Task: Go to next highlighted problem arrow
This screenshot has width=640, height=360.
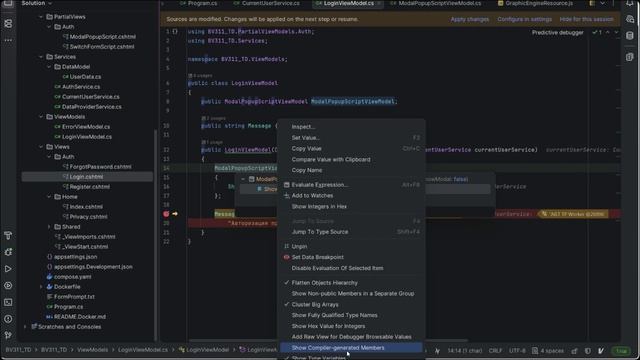Action: point(616,32)
